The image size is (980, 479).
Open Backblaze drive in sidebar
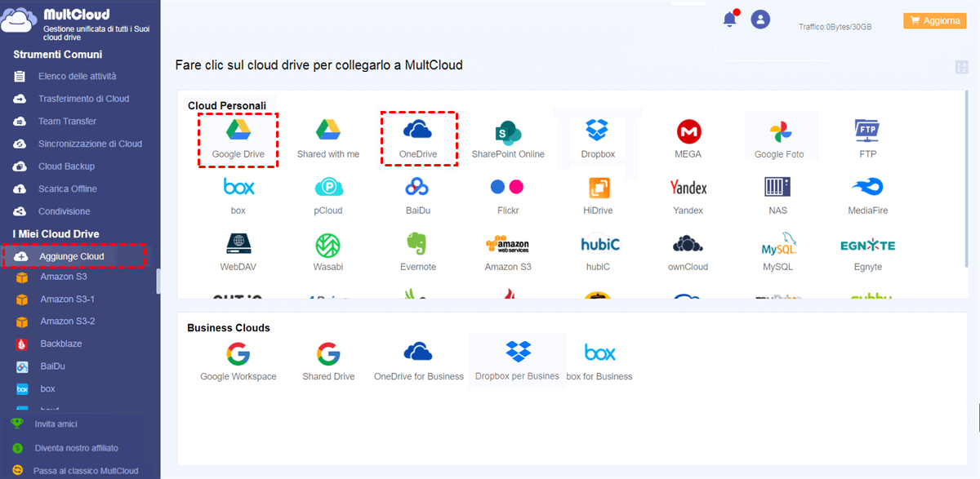pyautogui.click(x=61, y=344)
